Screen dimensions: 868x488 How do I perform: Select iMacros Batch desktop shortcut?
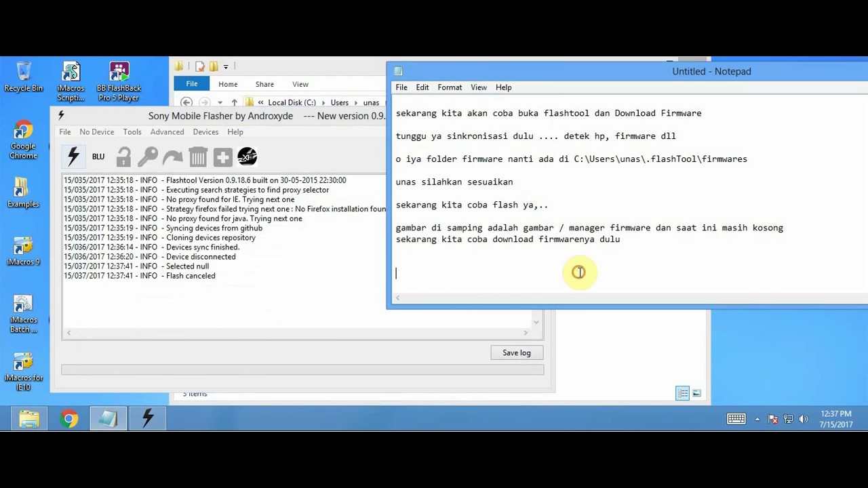(x=23, y=314)
